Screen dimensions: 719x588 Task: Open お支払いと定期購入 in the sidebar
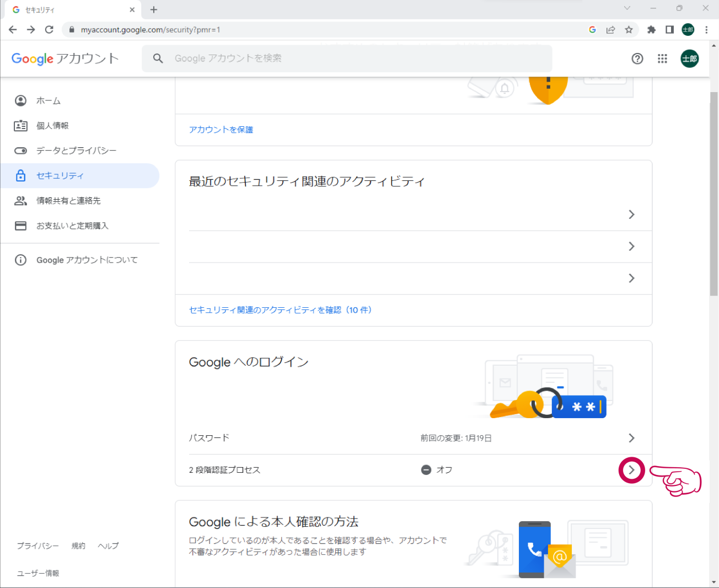point(80,226)
